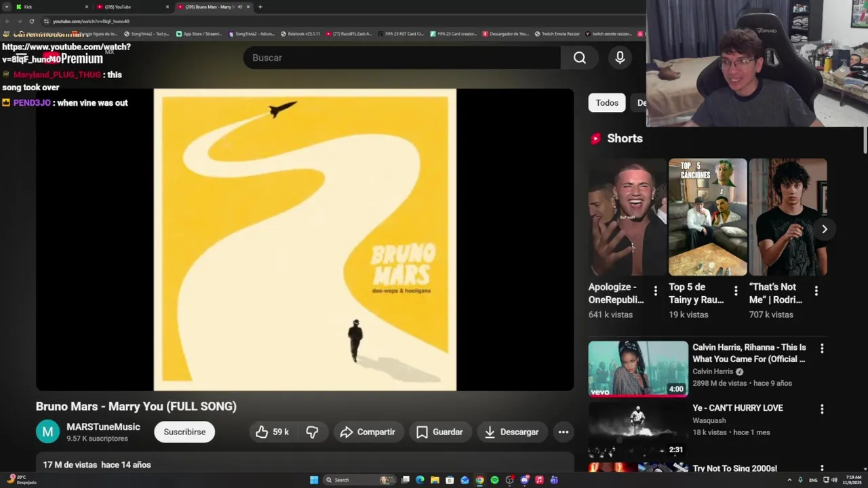This screenshot has height=488, width=868.
Task: Switch to the Kick tab
Action: click(51, 7)
